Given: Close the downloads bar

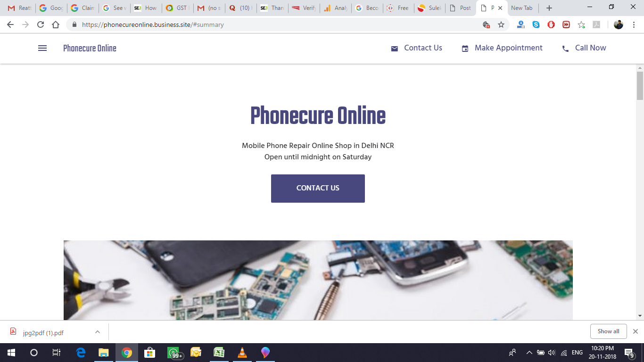Looking at the screenshot, I should 636,331.
